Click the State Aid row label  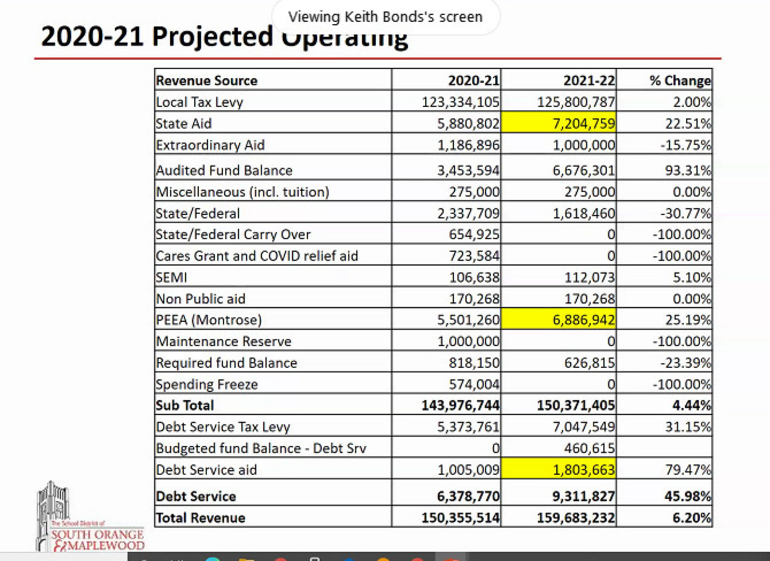(184, 123)
